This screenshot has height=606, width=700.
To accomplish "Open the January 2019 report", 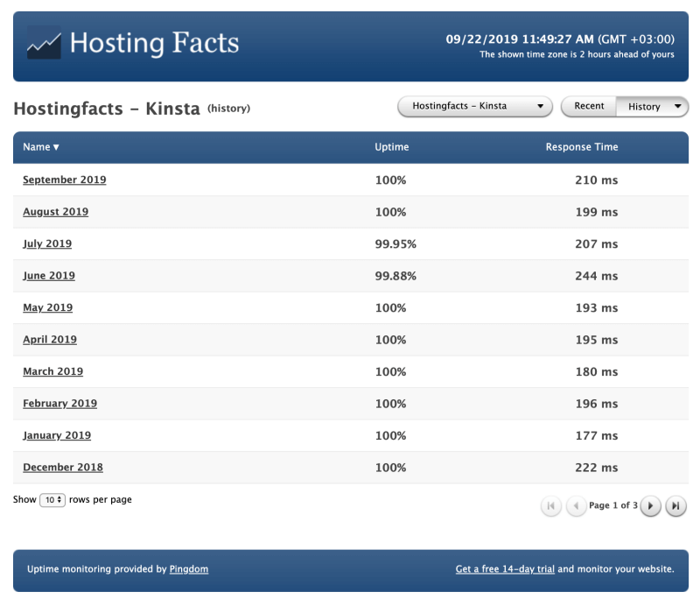I will pos(57,435).
